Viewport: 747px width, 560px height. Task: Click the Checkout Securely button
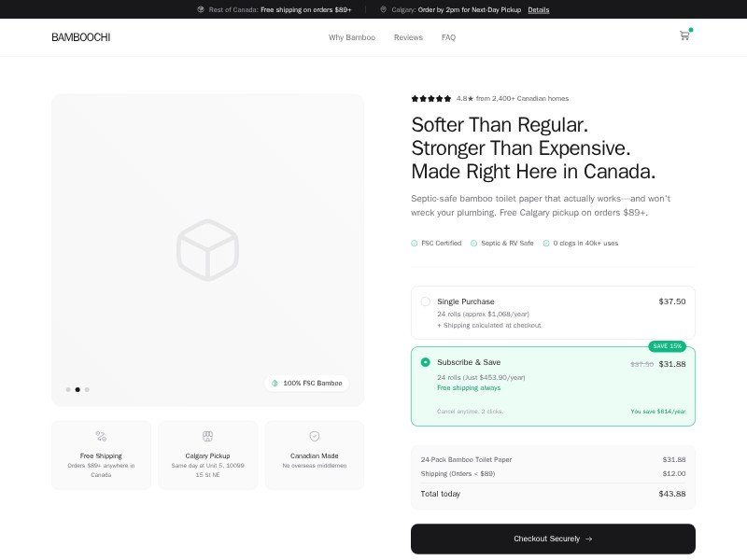[x=553, y=539]
